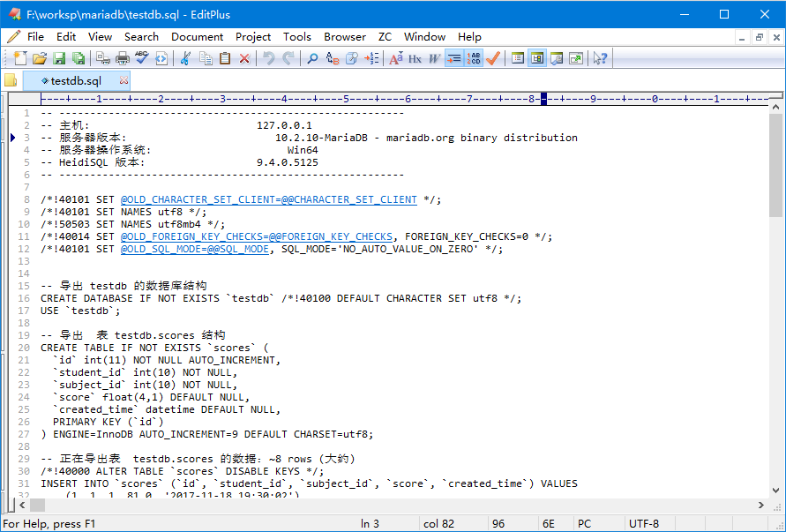Image resolution: width=786 pixels, height=532 pixels.
Task: Click the Cut scissors icon
Action: coord(185,58)
